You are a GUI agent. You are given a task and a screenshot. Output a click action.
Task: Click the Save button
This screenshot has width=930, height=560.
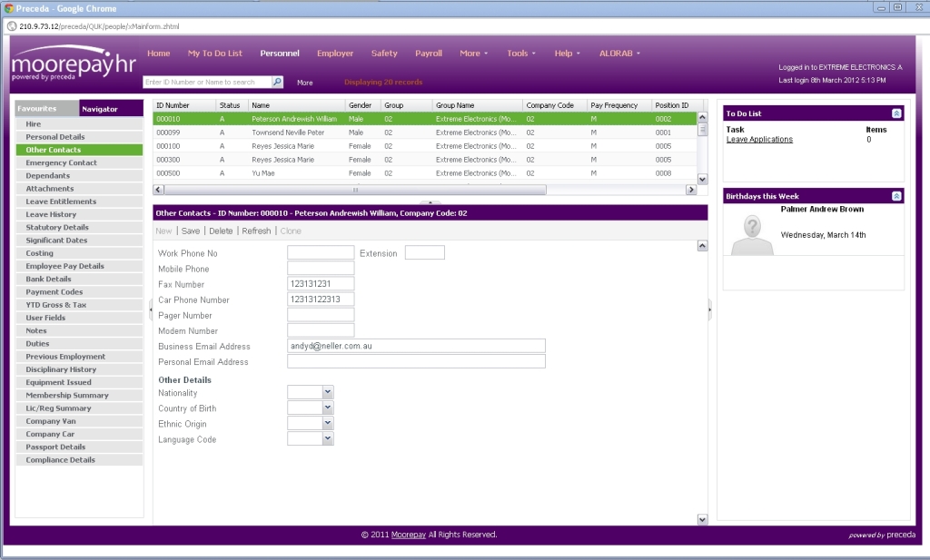coord(191,231)
